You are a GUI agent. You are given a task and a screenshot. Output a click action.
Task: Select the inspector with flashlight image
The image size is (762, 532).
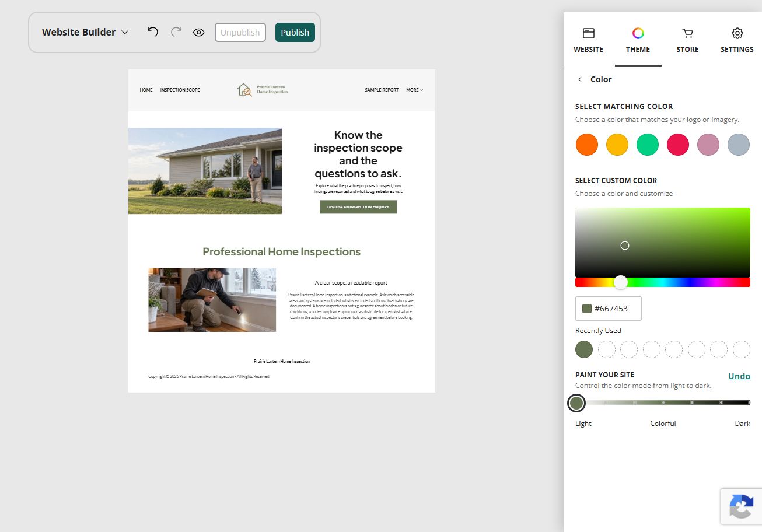click(x=212, y=300)
